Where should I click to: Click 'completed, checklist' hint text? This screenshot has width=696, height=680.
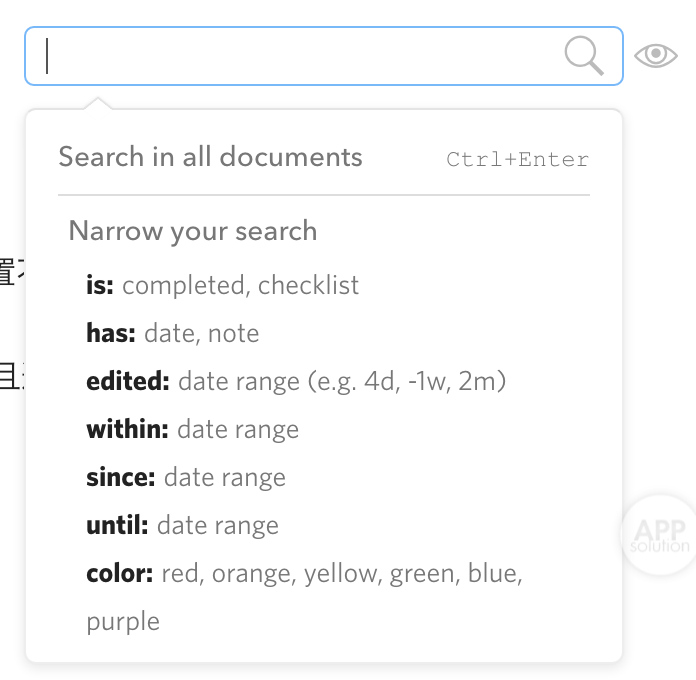[x=241, y=285]
